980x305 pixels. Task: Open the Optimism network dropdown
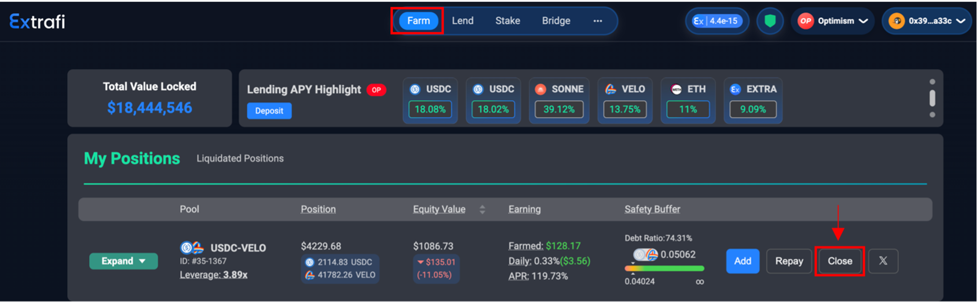pos(833,21)
